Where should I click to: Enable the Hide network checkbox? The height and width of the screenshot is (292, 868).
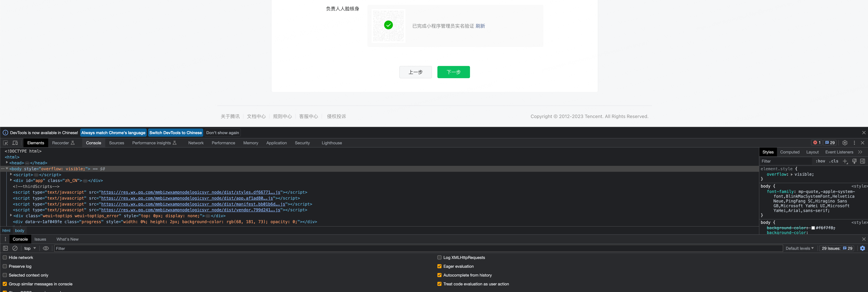pos(5,258)
